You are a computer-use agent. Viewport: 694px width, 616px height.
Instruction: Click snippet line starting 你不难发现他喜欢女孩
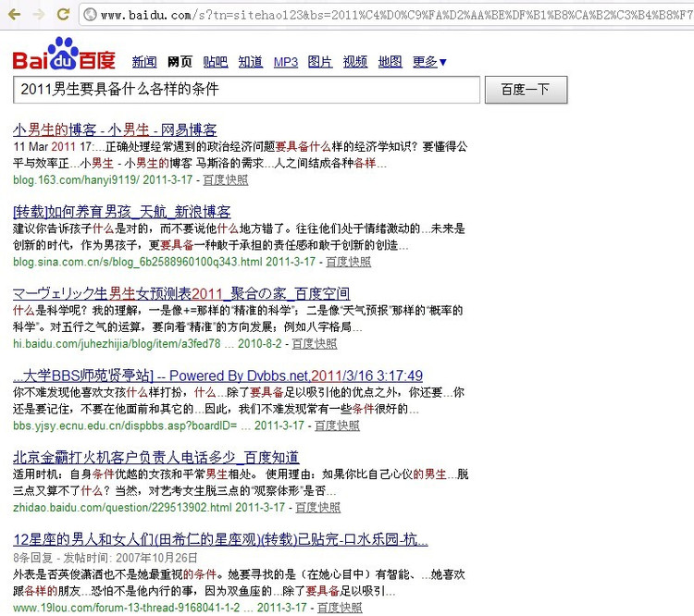(239, 392)
